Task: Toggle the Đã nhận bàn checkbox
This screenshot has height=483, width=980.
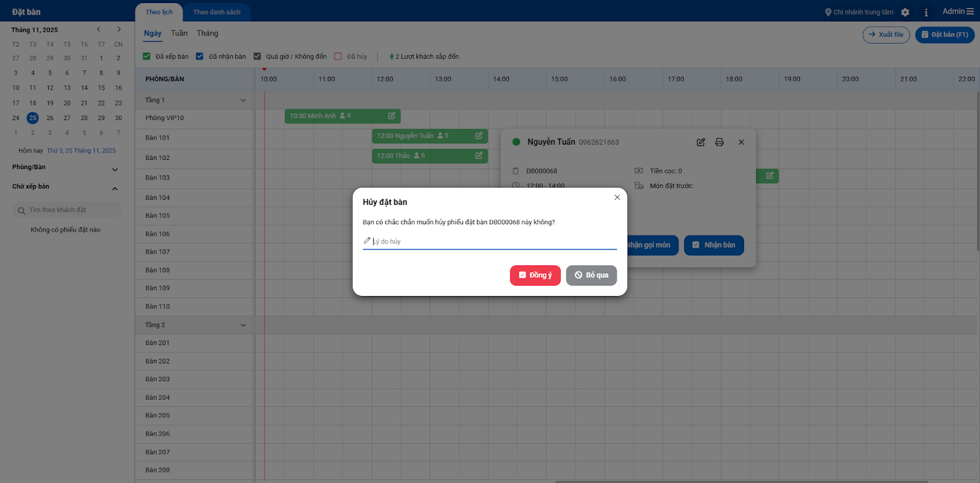Action: [200, 56]
